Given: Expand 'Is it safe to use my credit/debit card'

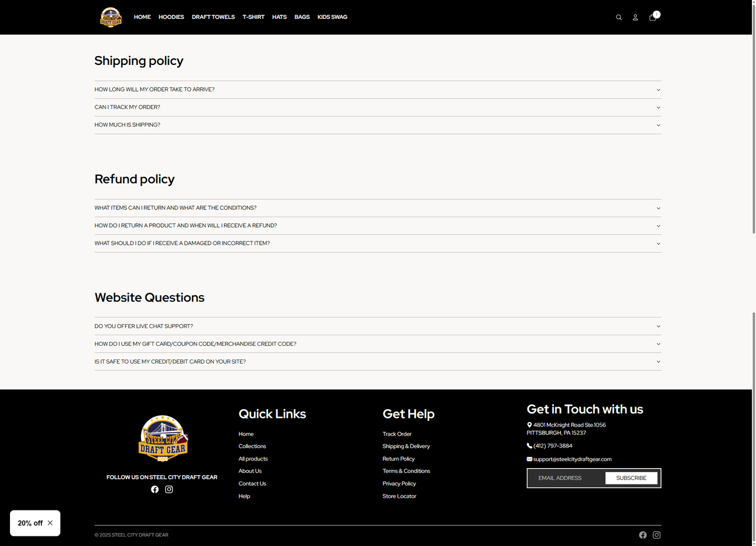Looking at the screenshot, I should pos(377,361).
